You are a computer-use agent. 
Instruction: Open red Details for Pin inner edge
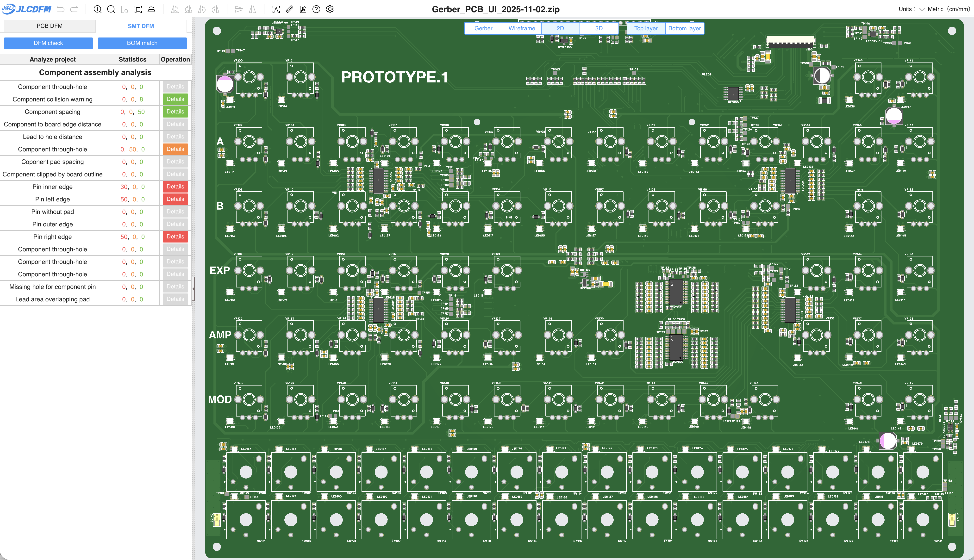tap(175, 187)
